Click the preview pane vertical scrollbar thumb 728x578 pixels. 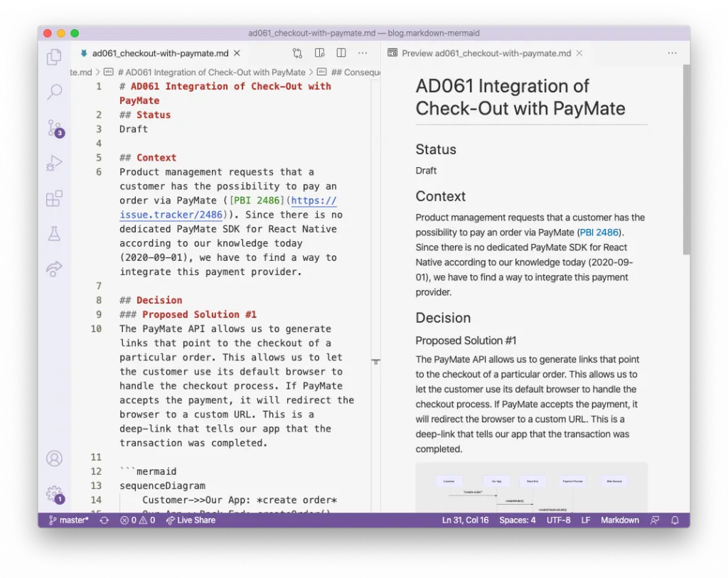(686, 159)
